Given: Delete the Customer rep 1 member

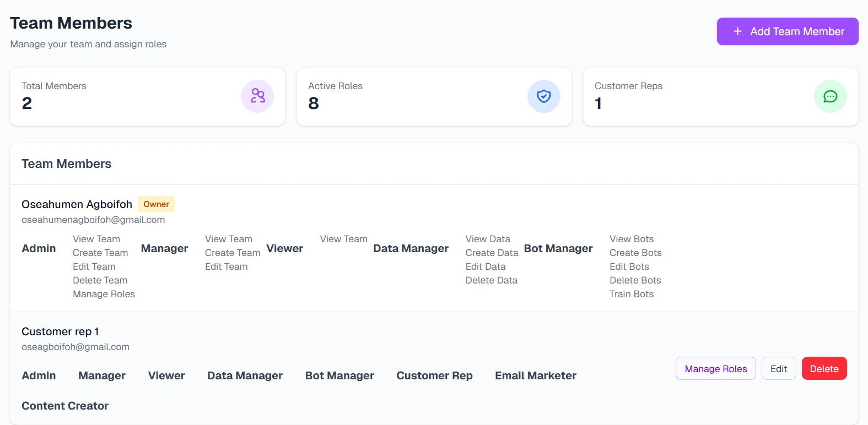Looking at the screenshot, I should pos(824,369).
